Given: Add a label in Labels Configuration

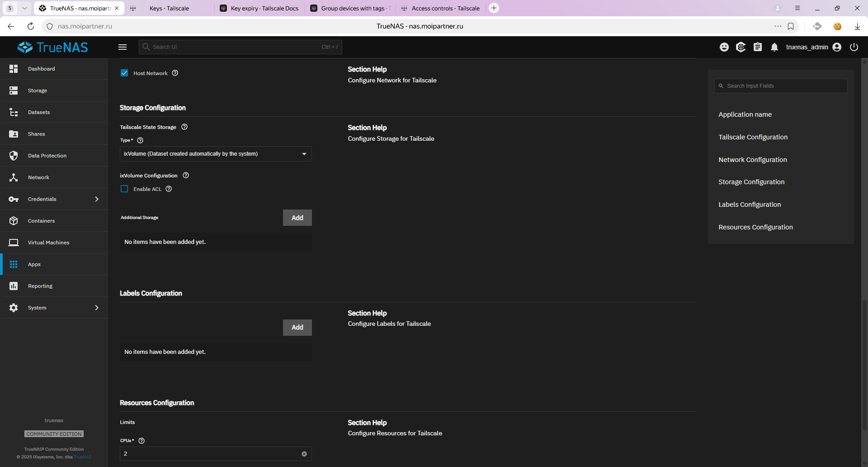Looking at the screenshot, I should [x=297, y=328].
